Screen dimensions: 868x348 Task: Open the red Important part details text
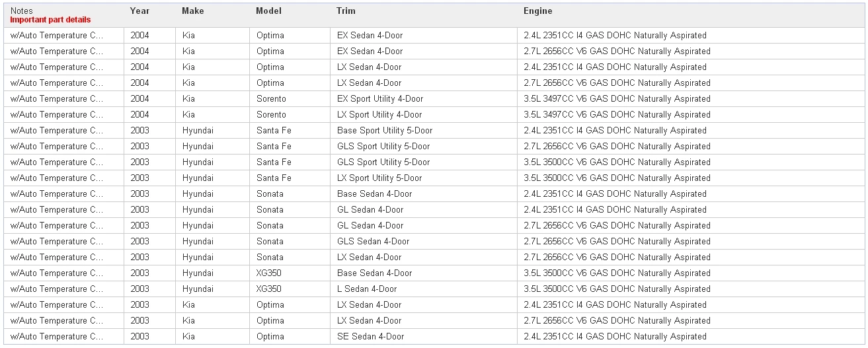point(50,20)
